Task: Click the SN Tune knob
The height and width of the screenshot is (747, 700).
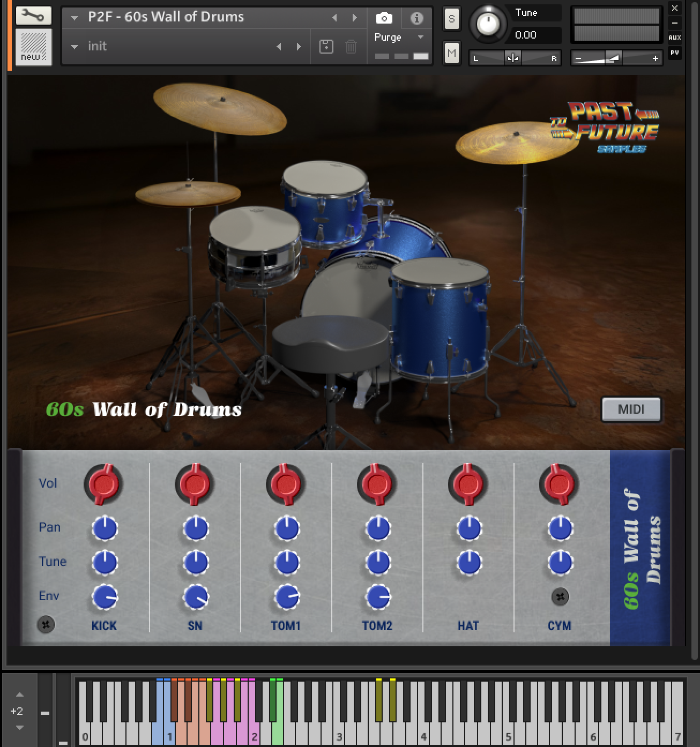Action: click(196, 563)
